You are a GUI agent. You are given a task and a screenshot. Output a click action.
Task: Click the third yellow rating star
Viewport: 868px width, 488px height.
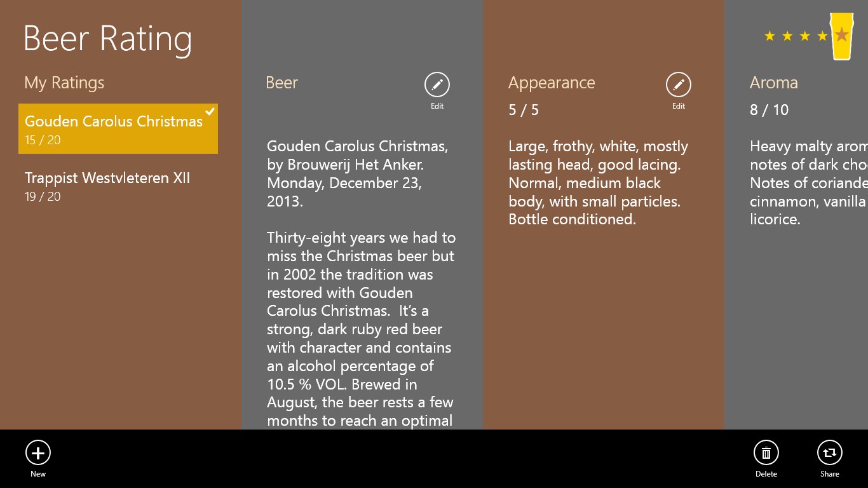pos(804,36)
